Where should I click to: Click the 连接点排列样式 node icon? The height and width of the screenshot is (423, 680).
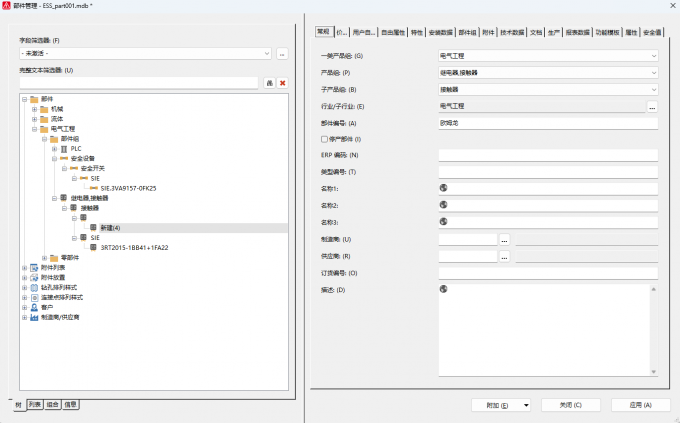(x=34, y=298)
